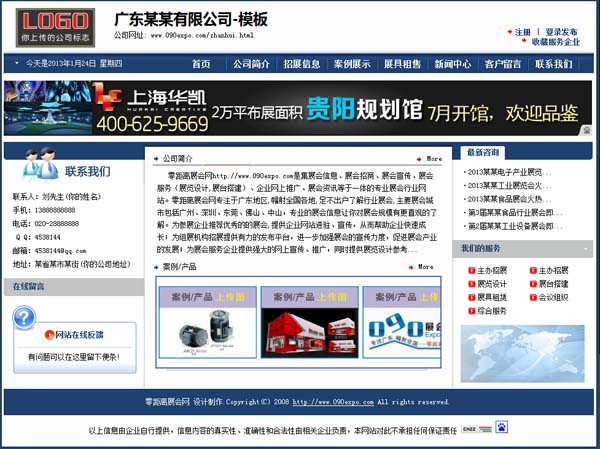Open 联系我们 navigation item
Image resolution: width=600 pixels, height=449 pixels.
pos(554,64)
